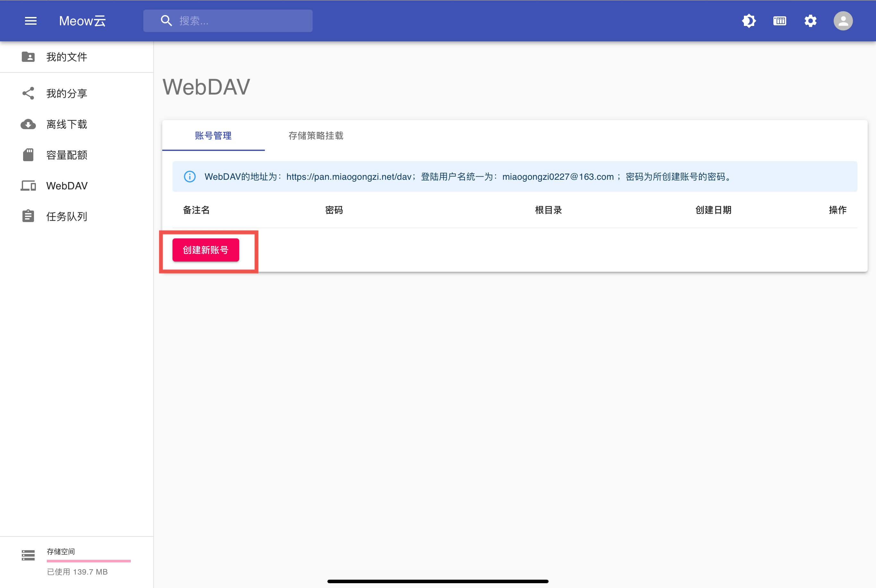Screen dimensions: 876x588
Task: Open settings gear in top bar
Action: click(x=810, y=21)
